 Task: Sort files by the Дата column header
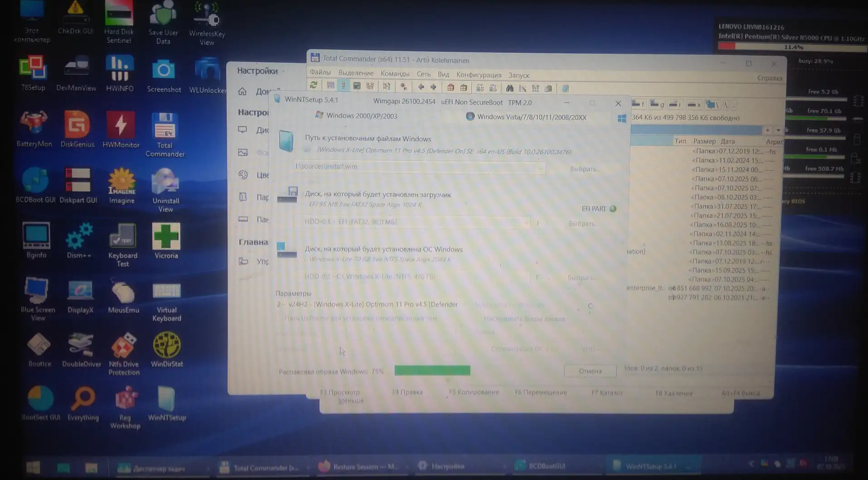[x=727, y=141]
